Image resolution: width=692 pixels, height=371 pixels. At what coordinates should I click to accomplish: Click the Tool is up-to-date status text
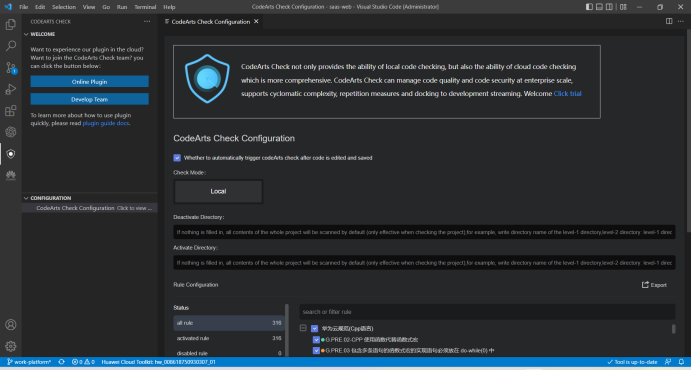tap(632, 362)
